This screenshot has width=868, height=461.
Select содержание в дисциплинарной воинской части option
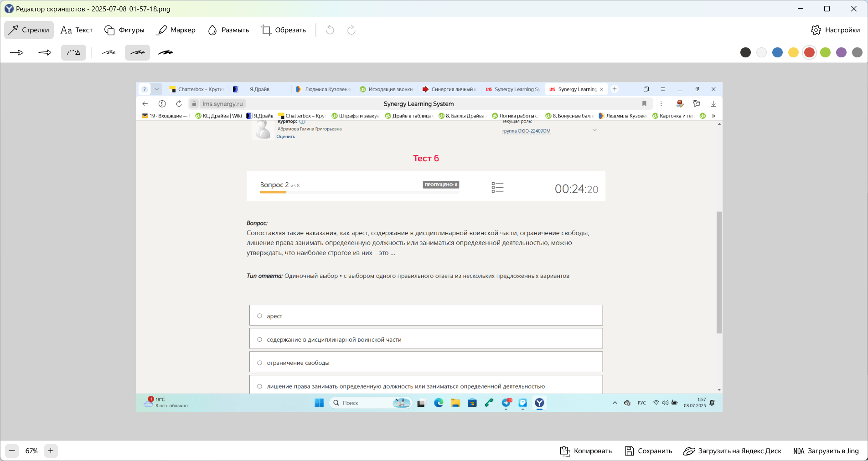coord(259,339)
